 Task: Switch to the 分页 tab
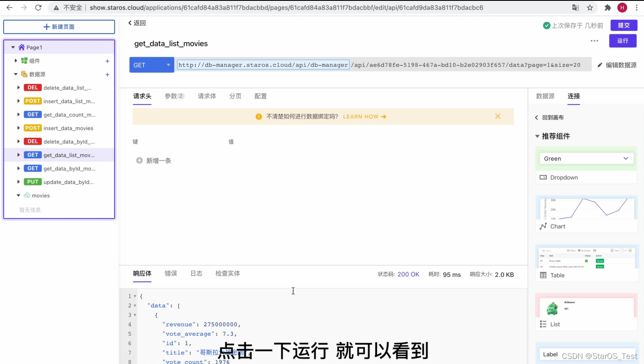[235, 96]
